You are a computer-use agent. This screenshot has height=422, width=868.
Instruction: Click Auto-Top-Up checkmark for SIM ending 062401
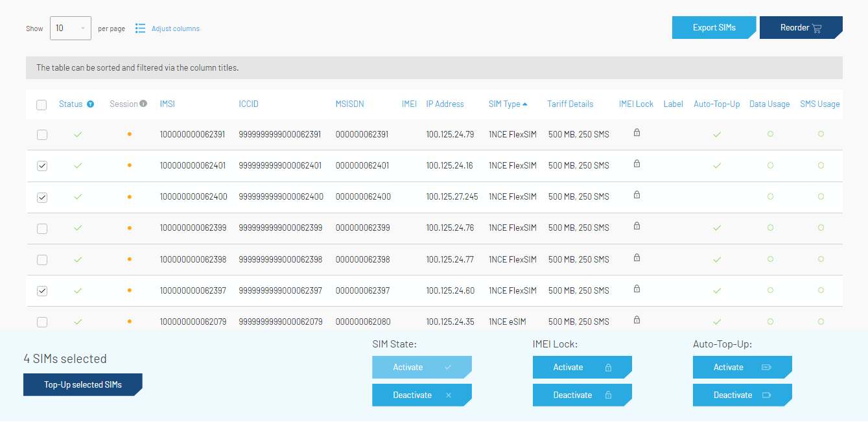[x=717, y=166]
